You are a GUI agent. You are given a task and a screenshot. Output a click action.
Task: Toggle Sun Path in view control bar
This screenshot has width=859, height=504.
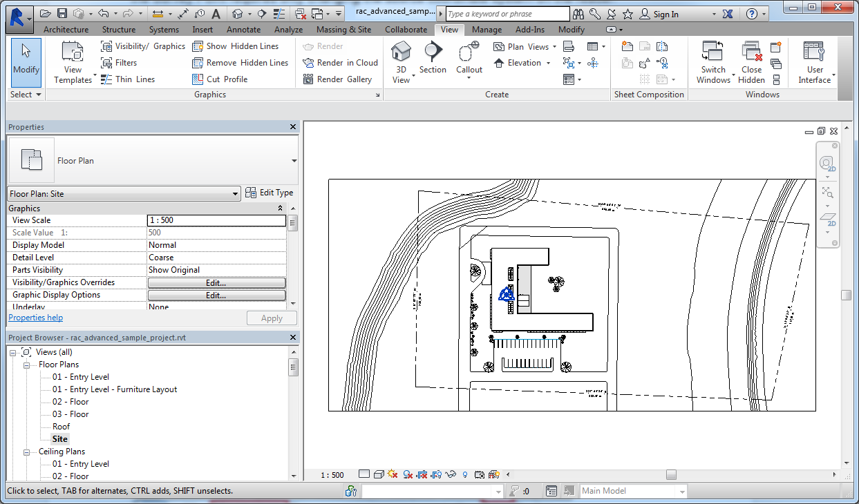(393, 474)
